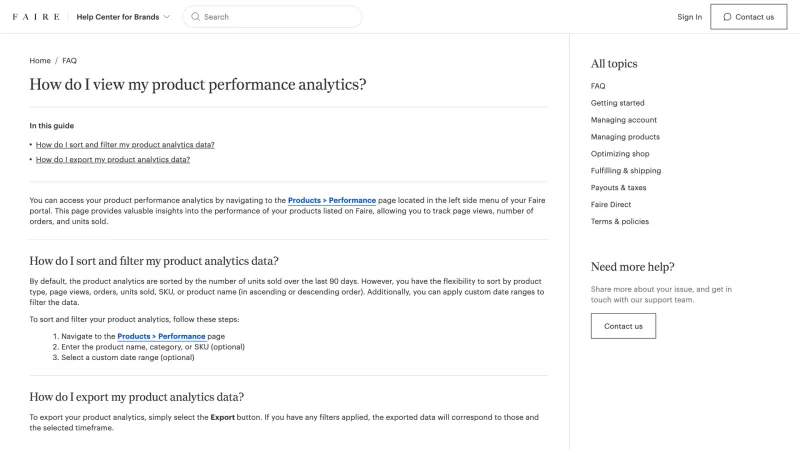Select FAQ under All topics
Screen dimensions: 800x450
pos(598,86)
